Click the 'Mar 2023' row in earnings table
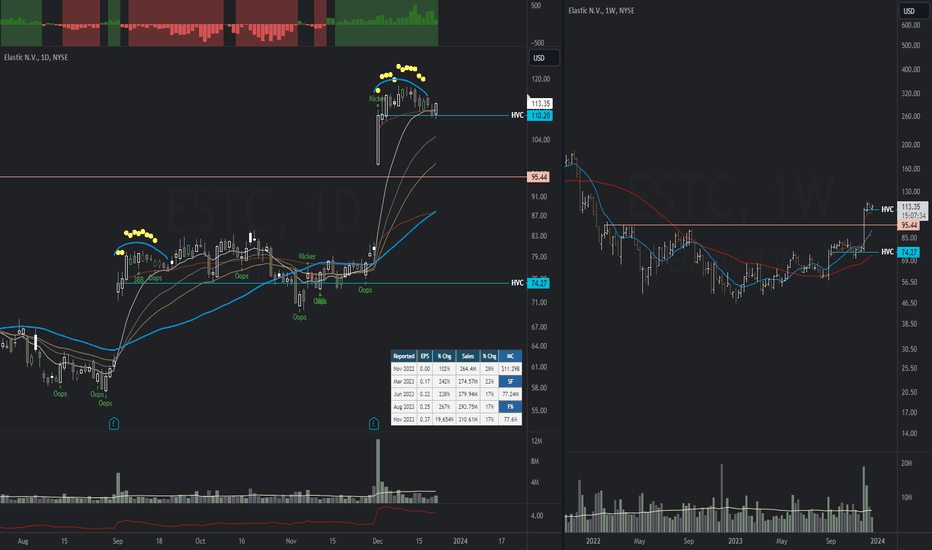 tap(456, 381)
